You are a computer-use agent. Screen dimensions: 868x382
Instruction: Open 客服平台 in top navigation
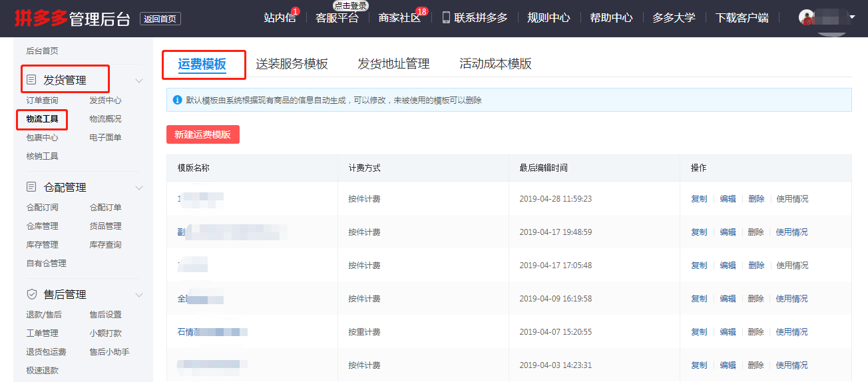coord(337,18)
